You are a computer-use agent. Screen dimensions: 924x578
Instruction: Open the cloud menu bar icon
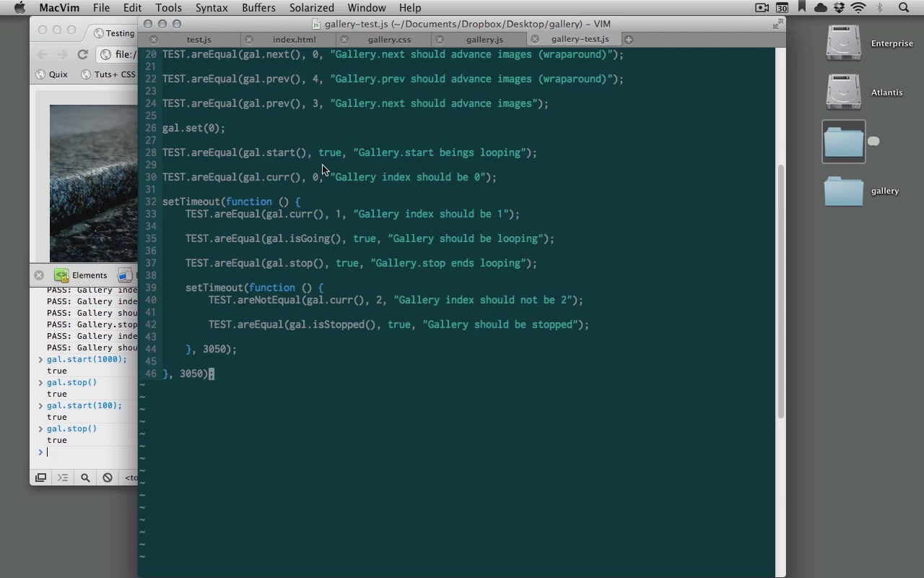[x=821, y=8]
